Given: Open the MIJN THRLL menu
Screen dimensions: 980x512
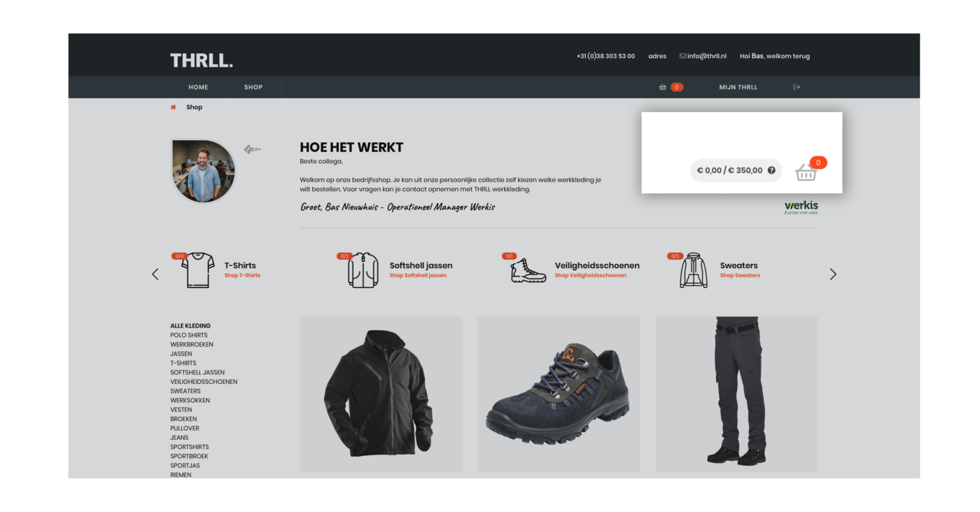Looking at the screenshot, I should tap(738, 88).
